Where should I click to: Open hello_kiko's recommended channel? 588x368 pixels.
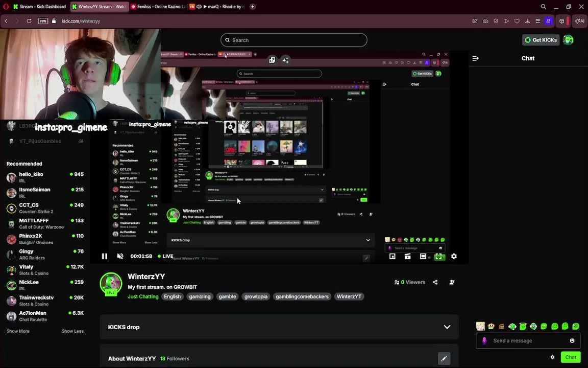[45, 177]
